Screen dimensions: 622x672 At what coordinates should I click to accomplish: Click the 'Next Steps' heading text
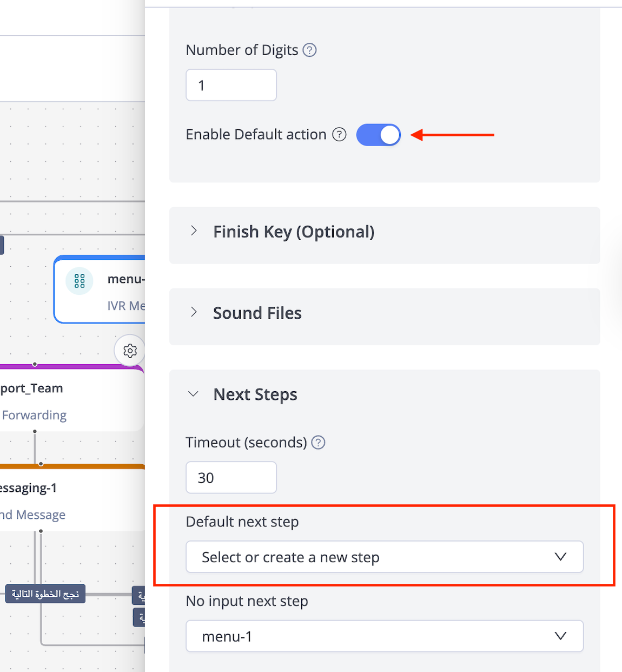coord(255,394)
